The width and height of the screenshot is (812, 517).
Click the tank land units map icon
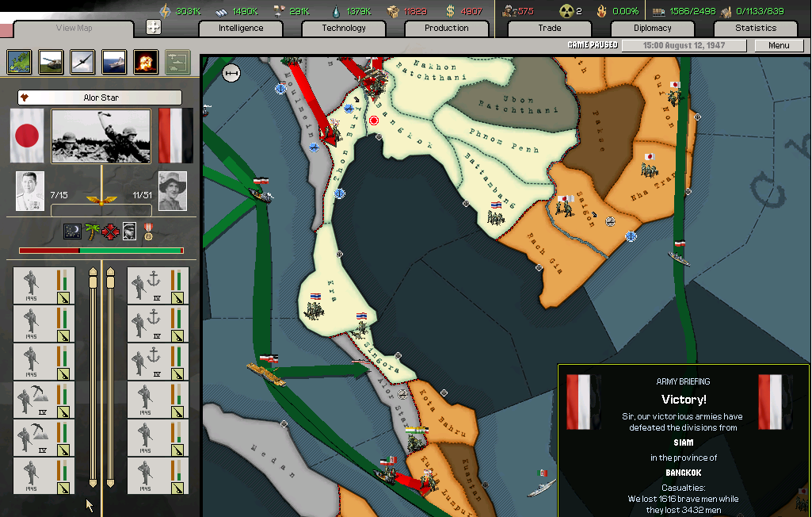[51, 61]
